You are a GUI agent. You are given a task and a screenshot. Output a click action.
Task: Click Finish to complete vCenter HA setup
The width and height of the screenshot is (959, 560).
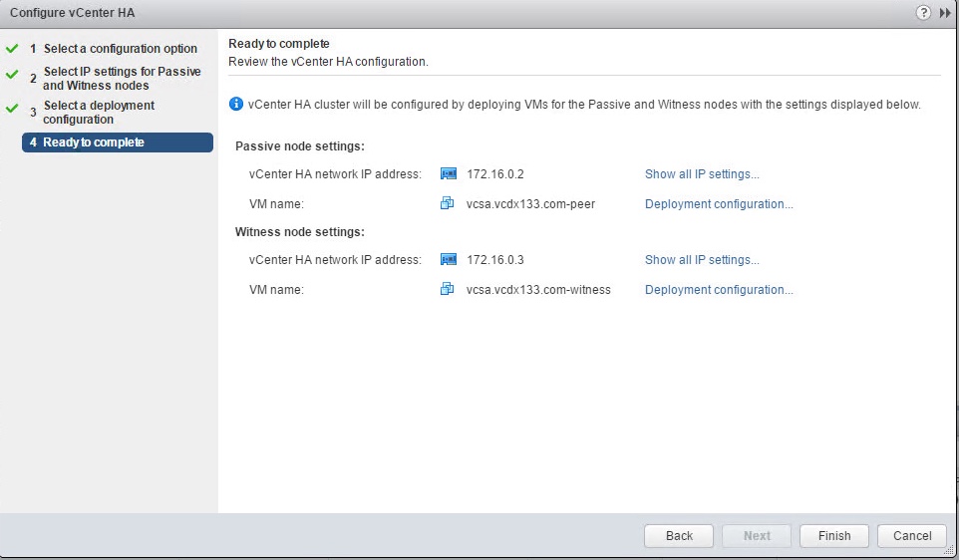(x=834, y=536)
